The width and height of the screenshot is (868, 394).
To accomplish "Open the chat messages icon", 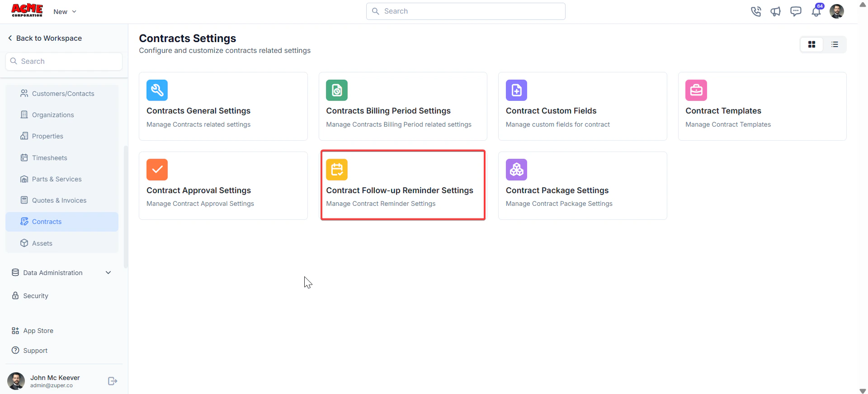I will click(796, 11).
